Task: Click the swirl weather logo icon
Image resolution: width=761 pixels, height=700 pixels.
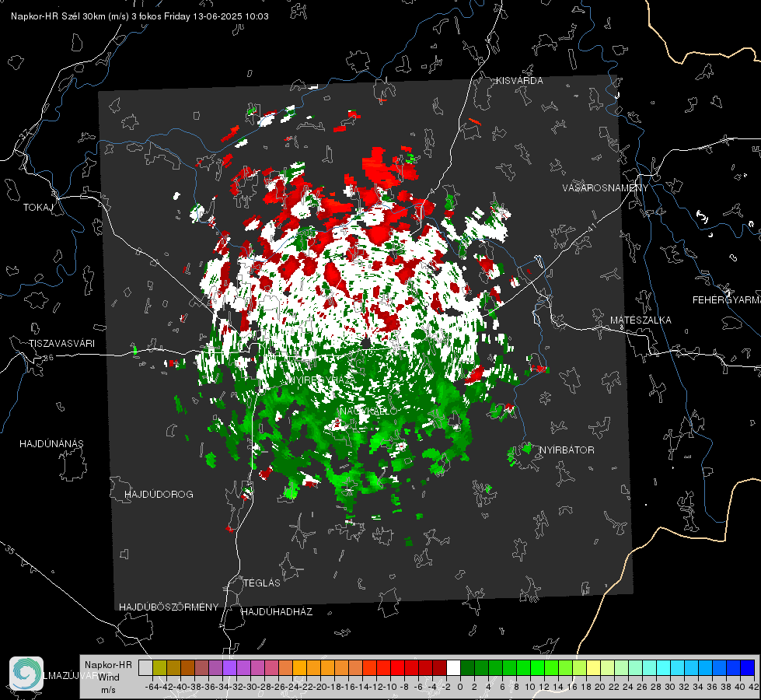Action: tap(26, 674)
